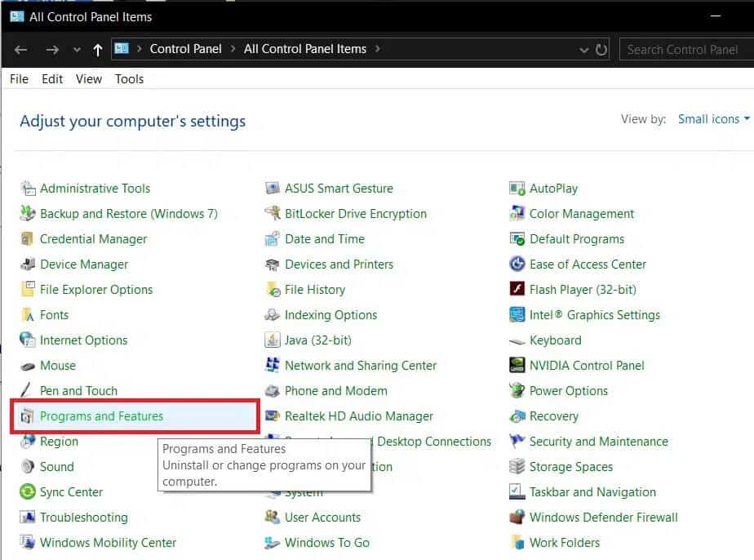The height and width of the screenshot is (560, 754).
Task: Open the Storage Spaces link
Action: point(571,467)
